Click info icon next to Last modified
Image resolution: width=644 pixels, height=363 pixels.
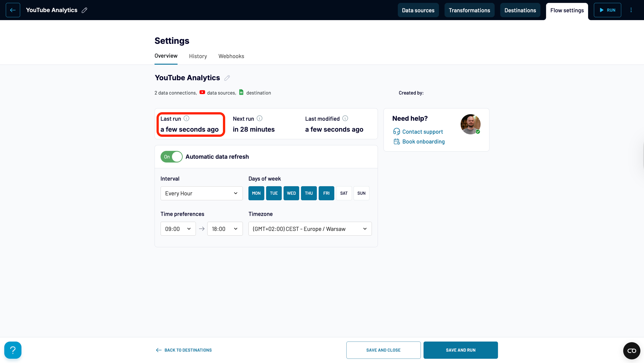click(345, 118)
